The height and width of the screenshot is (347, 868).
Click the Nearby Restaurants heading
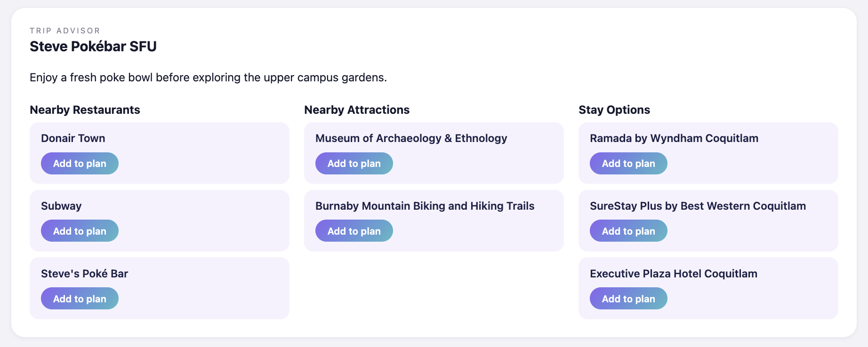coord(85,110)
